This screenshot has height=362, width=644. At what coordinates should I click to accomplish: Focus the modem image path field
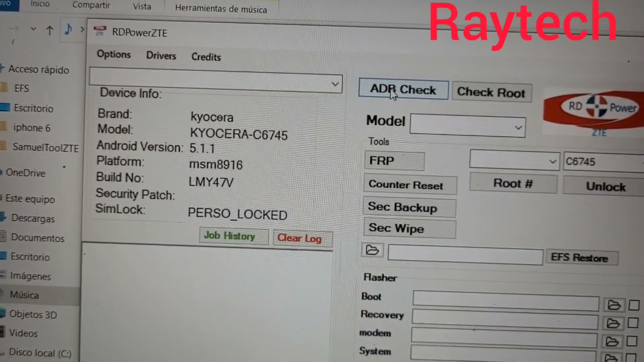[504, 337]
